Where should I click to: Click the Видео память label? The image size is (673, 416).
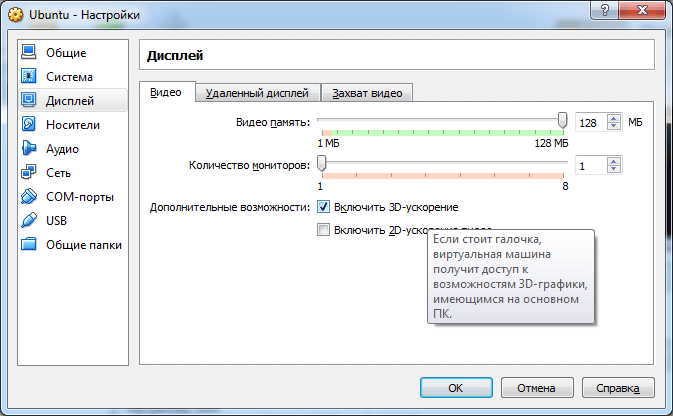tap(273, 122)
